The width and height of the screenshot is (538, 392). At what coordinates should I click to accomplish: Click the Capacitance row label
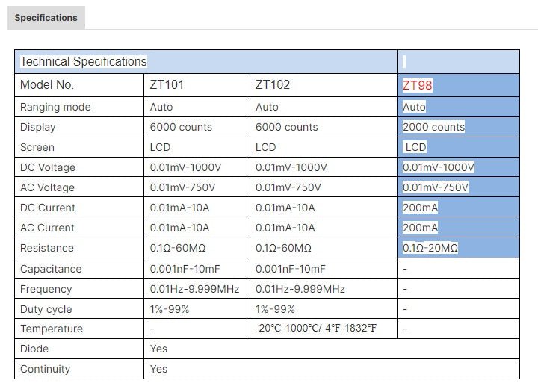pyautogui.click(x=51, y=269)
